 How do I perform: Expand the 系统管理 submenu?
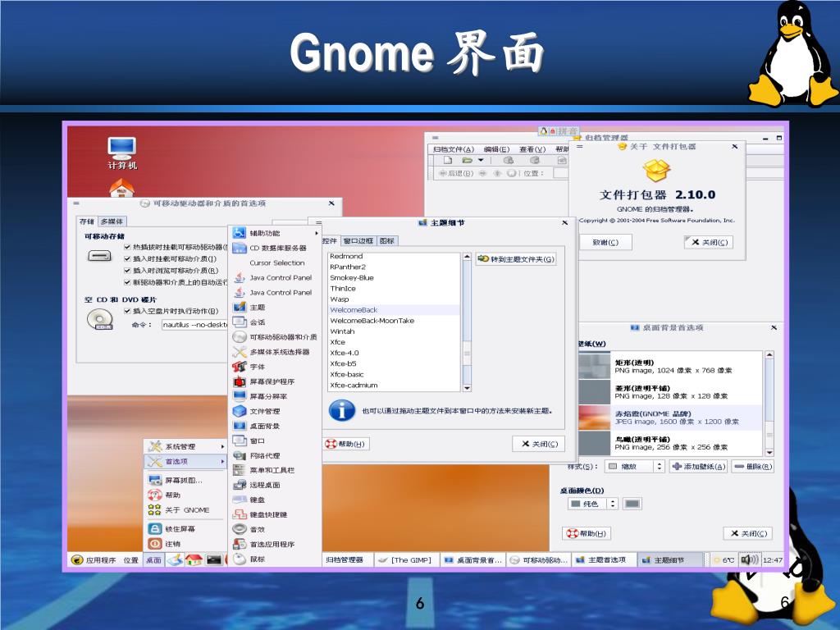[x=185, y=446]
